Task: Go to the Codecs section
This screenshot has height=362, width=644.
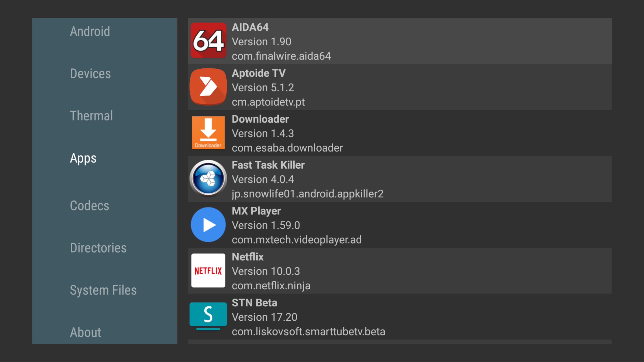Action: pyautogui.click(x=90, y=206)
